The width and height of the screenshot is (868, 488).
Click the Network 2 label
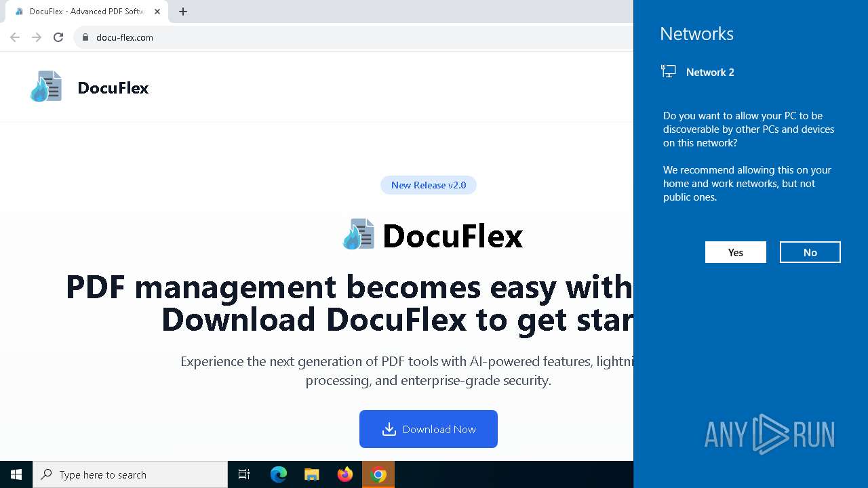click(710, 72)
